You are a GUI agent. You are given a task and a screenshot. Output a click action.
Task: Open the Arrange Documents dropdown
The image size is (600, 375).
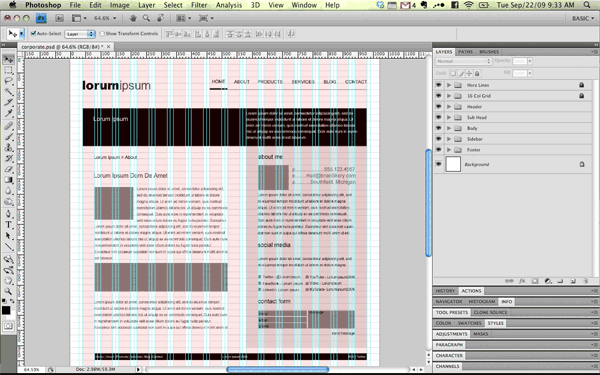click(183, 18)
